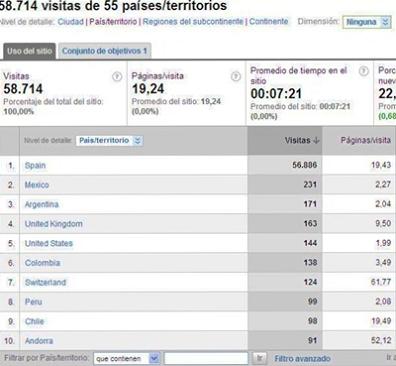Open the Dimensión Ninguna dropdown
Image resolution: width=396 pixels, height=366 pixels.
tap(367, 22)
